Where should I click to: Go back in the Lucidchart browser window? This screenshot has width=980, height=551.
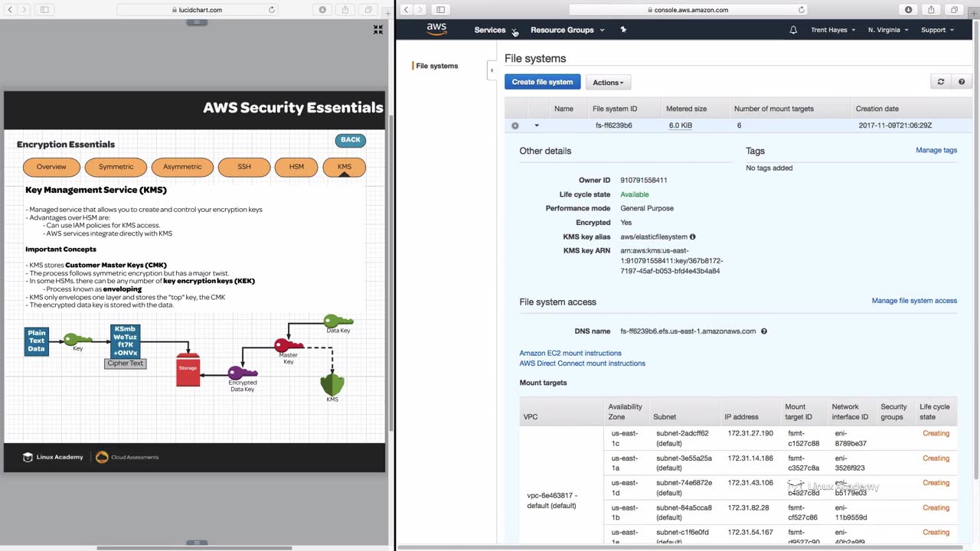click(x=9, y=10)
